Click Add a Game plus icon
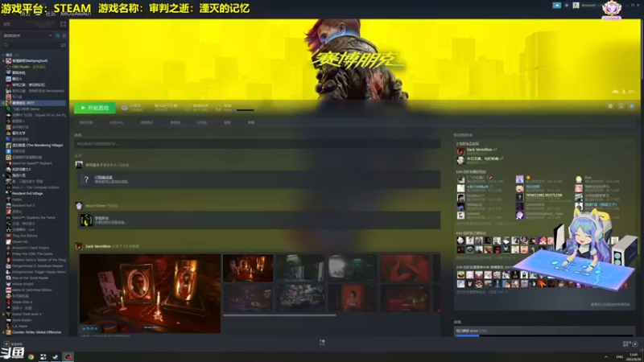 (6, 344)
